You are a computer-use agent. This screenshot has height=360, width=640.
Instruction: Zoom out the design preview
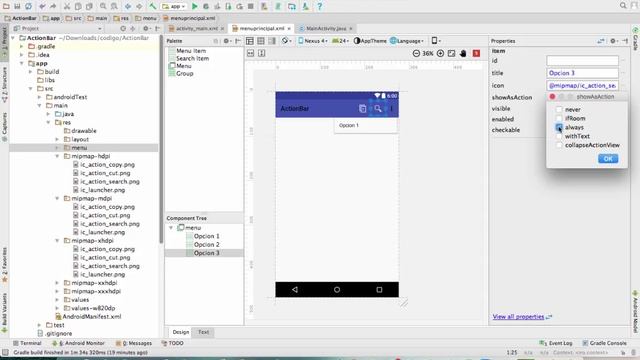[x=416, y=53]
